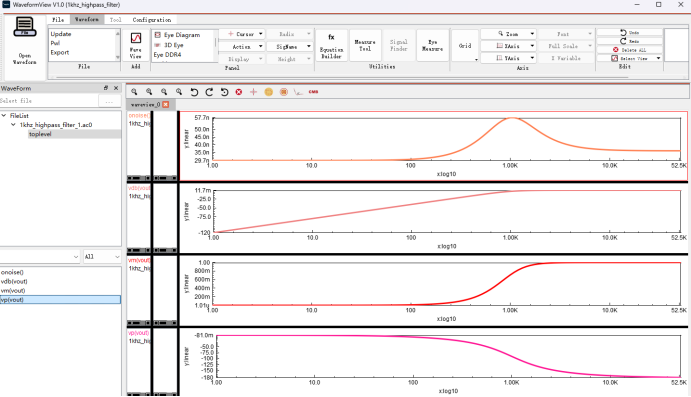The image size is (691, 397).
Task: Open the Equation Builder fx tool
Action: [331, 45]
